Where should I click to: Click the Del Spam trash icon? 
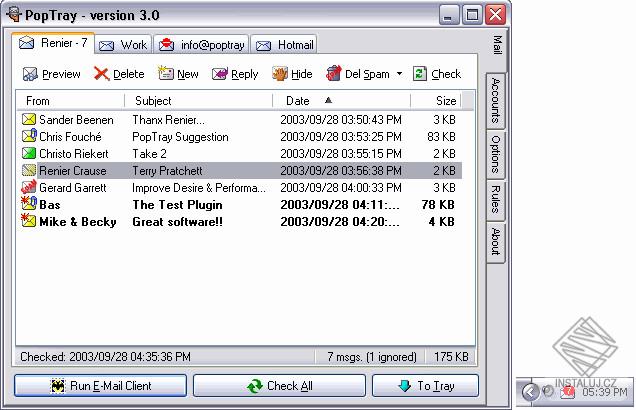[334, 73]
